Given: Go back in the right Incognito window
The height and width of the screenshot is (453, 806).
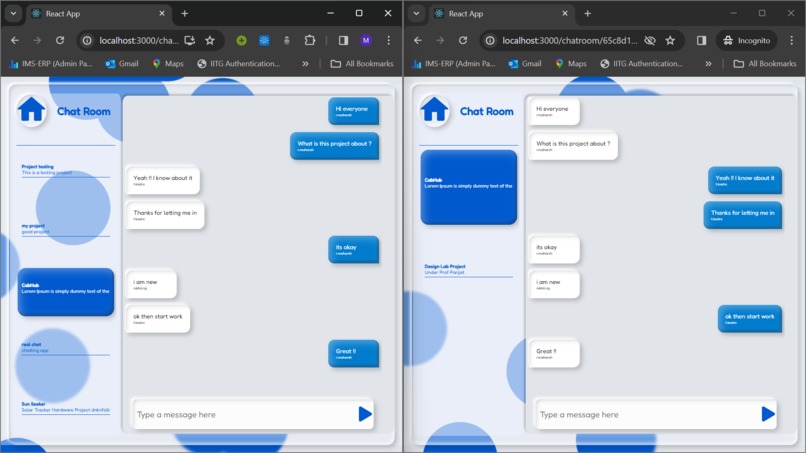Looking at the screenshot, I should pyautogui.click(x=417, y=40).
